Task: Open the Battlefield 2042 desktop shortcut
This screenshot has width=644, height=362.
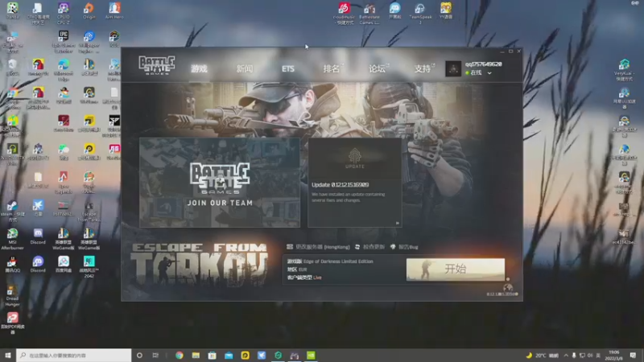Action: [x=89, y=267]
